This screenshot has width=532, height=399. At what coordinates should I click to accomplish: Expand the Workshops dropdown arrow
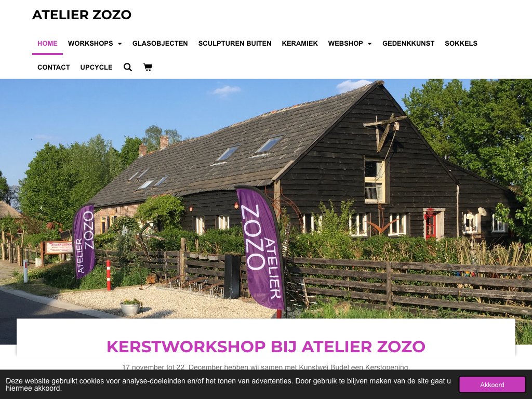point(120,44)
